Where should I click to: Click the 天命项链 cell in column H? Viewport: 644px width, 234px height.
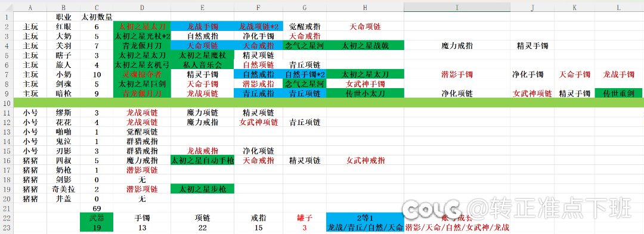click(x=365, y=27)
